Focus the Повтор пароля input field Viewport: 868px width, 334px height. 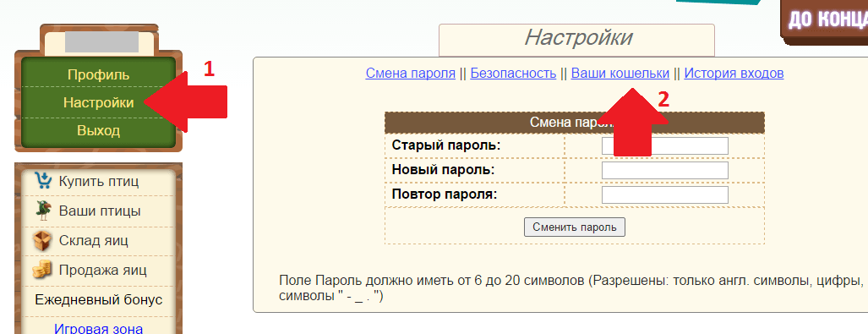(x=665, y=195)
